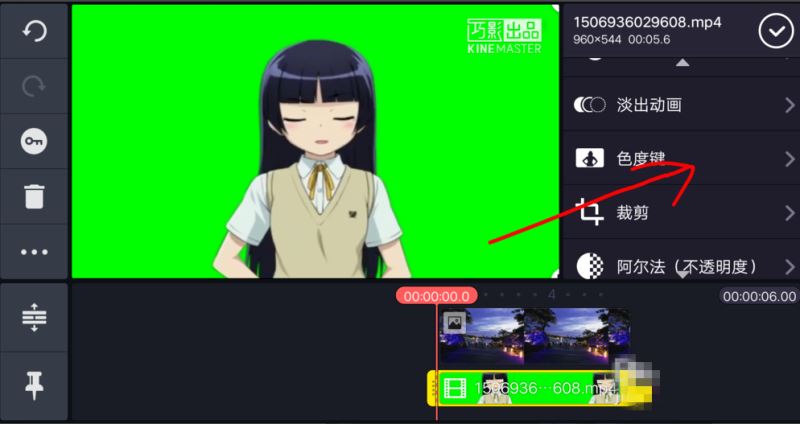Click the 960×544 00:05.6 info text

pyautogui.click(x=621, y=40)
